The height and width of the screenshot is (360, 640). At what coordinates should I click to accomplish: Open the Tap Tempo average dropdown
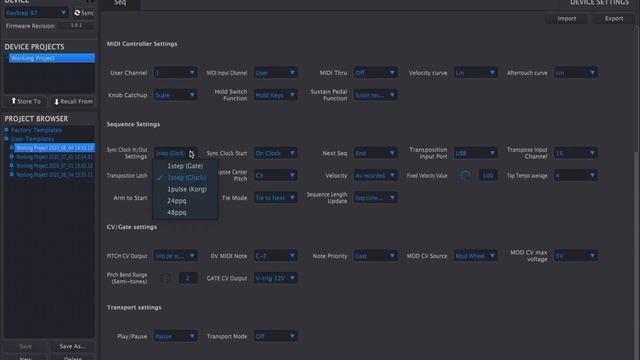click(x=576, y=176)
